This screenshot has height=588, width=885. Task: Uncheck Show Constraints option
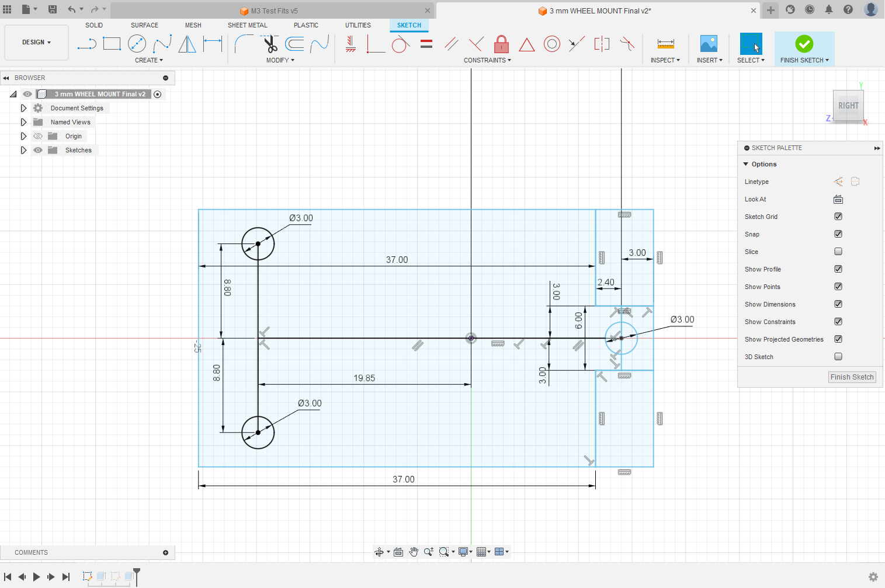click(838, 322)
